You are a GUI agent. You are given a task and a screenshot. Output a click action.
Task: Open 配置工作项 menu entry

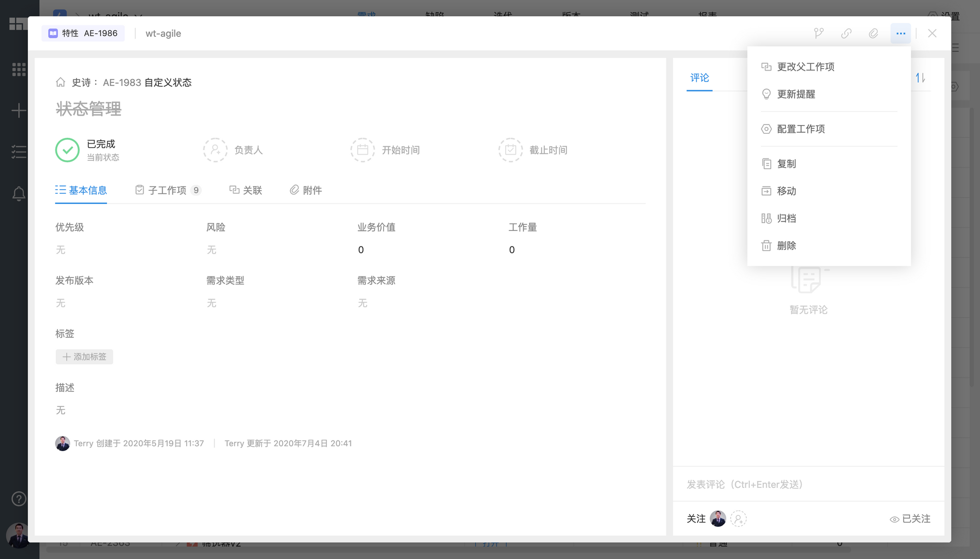829,129
